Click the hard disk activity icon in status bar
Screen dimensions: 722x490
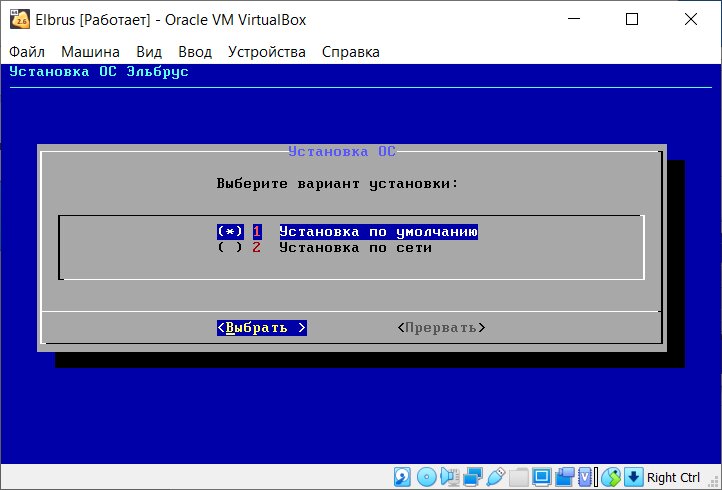[402, 477]
